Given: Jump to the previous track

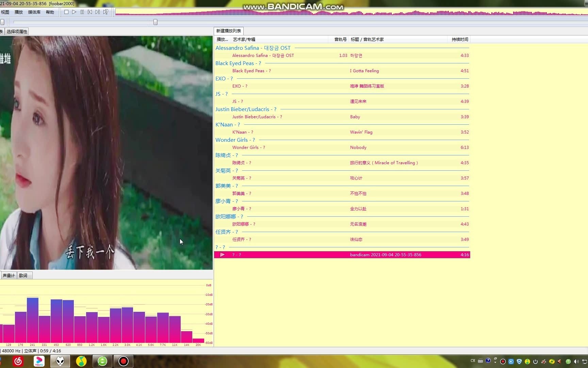Looking at the screenshot, I should tap(90, 12).
